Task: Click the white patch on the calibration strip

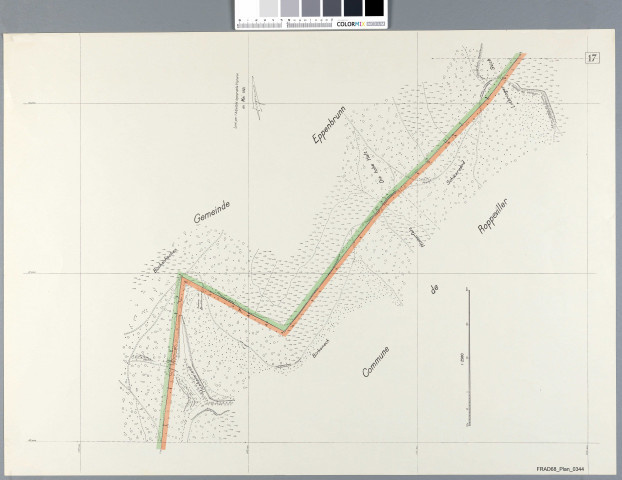Action: click(246, 9)
